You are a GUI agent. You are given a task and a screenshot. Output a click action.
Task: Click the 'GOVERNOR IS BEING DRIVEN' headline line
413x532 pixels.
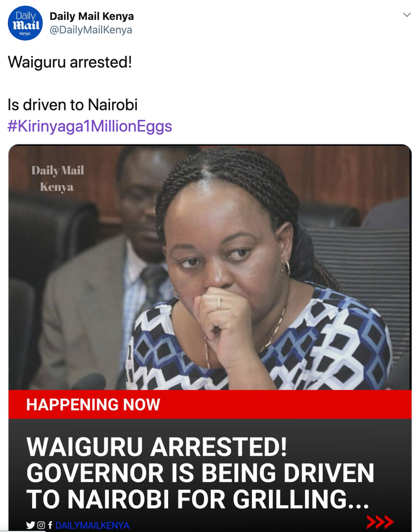200,473
